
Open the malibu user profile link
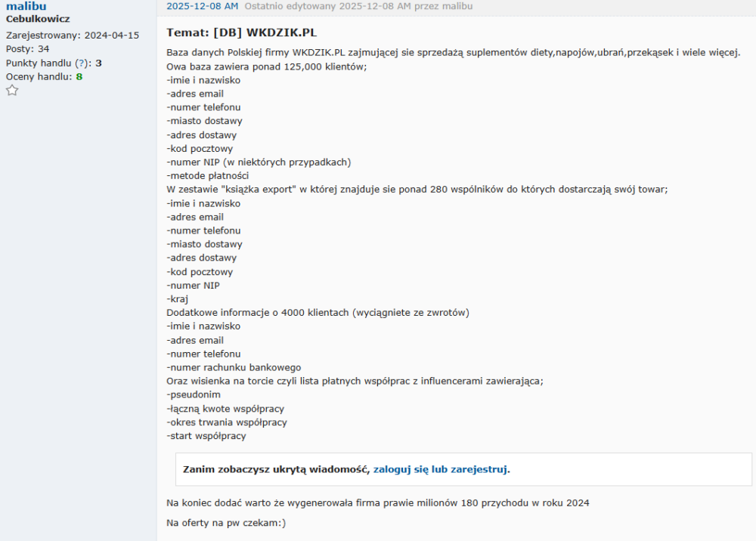(26, 7)
